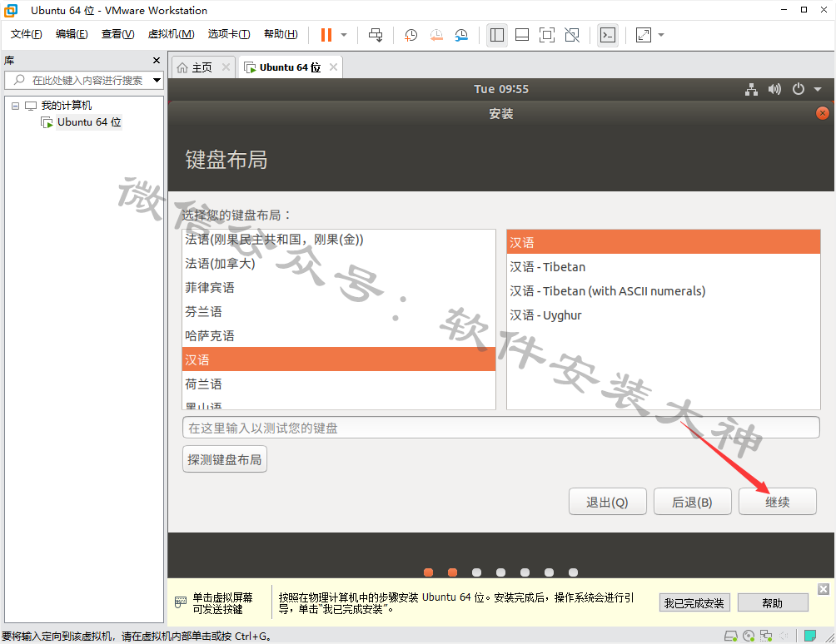Open the 选项卡(T) menu
Viewport: 836px width, 644px height.
[229, 34]
